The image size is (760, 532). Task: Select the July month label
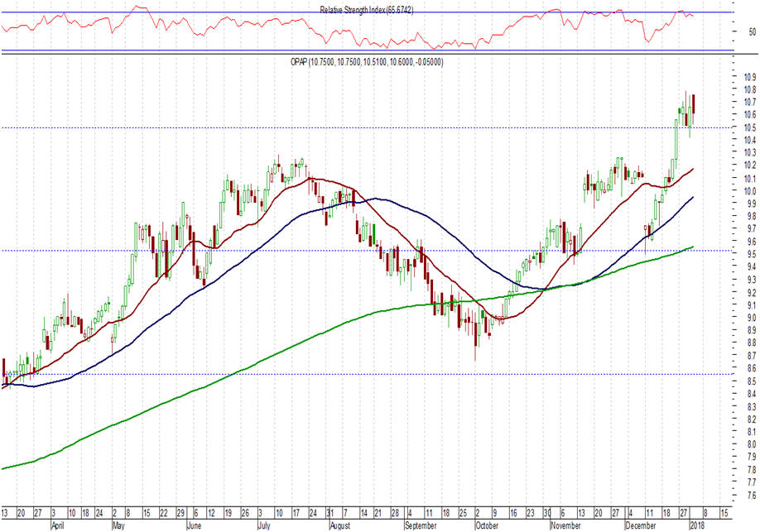pos(263,526)
